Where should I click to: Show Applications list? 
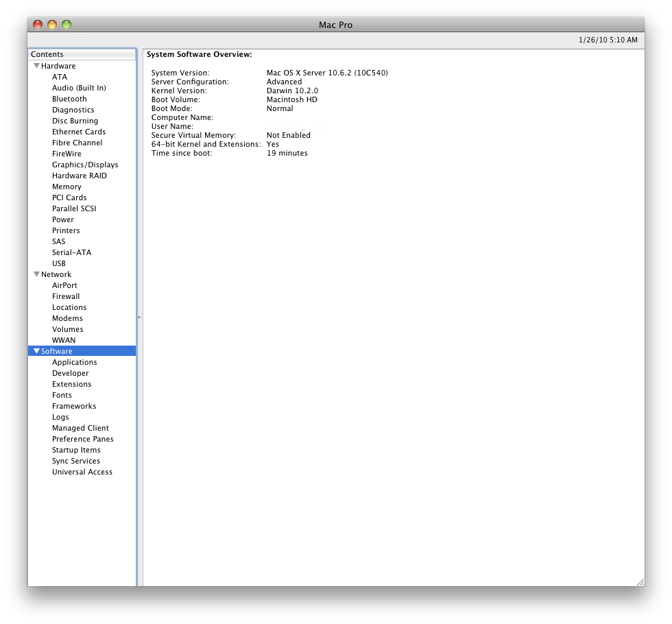pos(74,362)
